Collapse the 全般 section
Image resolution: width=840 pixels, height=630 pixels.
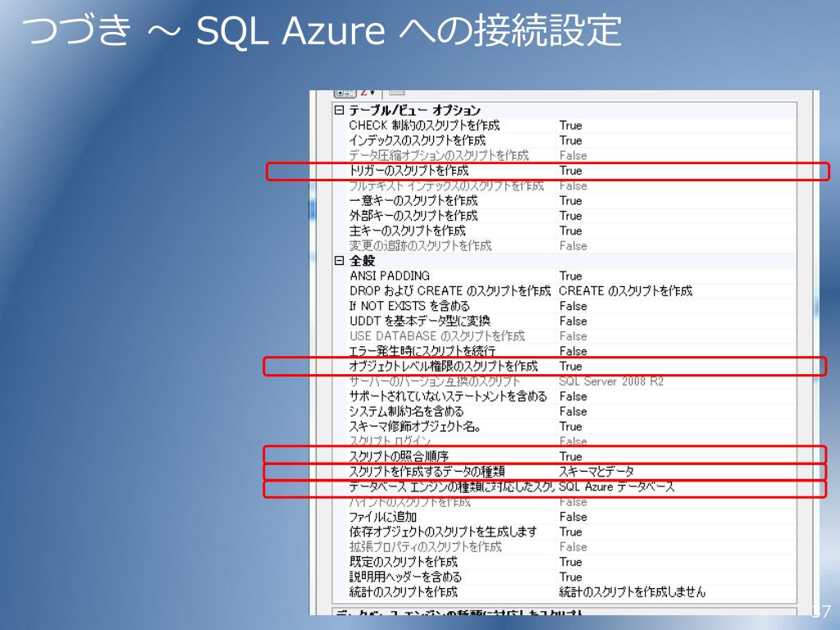(339, 261)
